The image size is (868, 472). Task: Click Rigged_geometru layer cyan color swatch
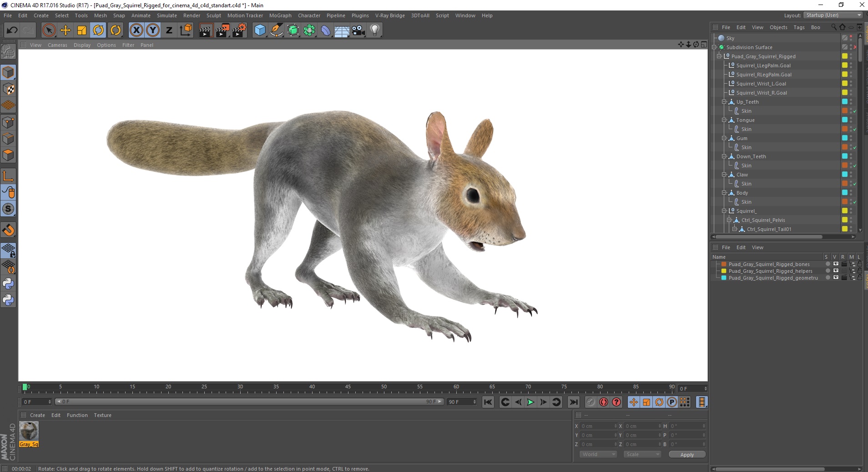tap(724, 278)
